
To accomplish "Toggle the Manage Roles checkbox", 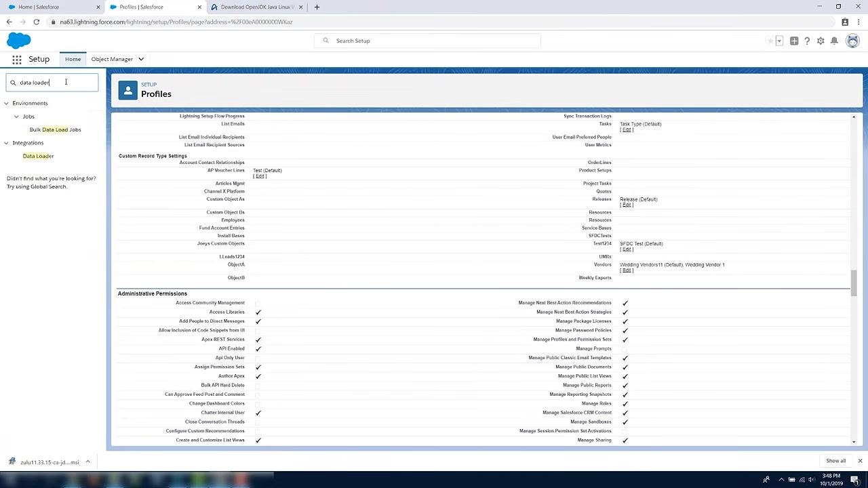I will point(625,404).
